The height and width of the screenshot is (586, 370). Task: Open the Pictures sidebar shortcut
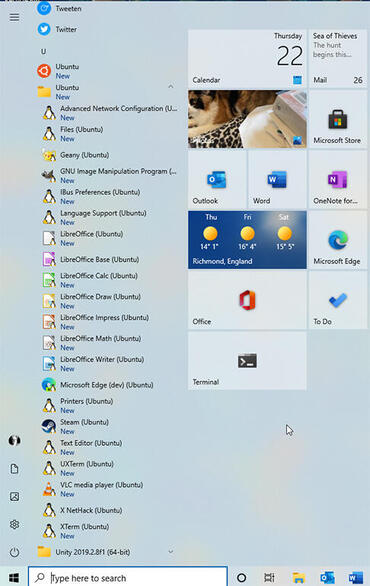[x=14, y=497]
